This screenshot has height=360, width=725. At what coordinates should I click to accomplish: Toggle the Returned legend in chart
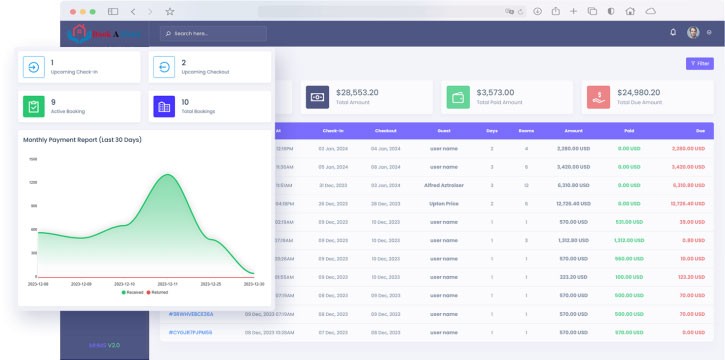click(x=157, y=293)
